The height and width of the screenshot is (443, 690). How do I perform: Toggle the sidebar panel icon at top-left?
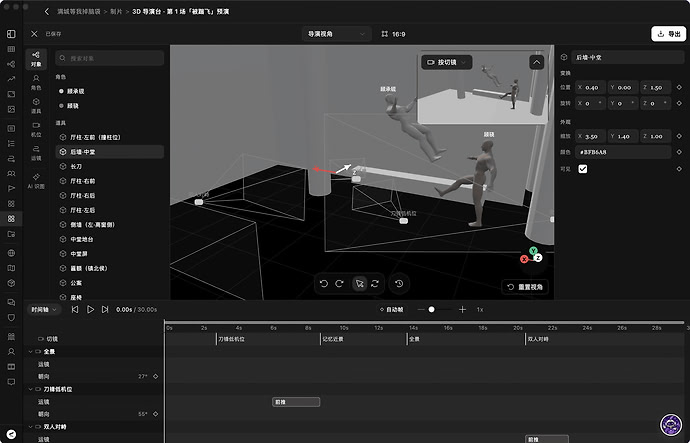click(11, 34)
